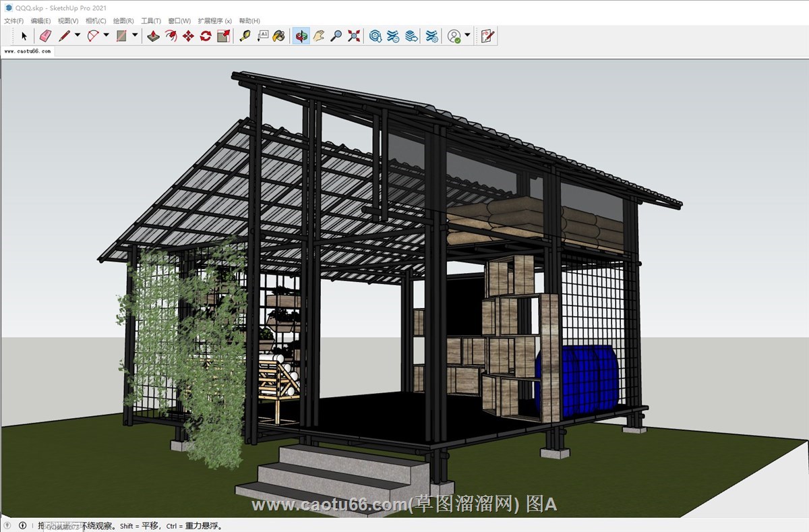Click the info icon in status bar
The height and width of the screenshot is (532, 809).
pos(22,525)
